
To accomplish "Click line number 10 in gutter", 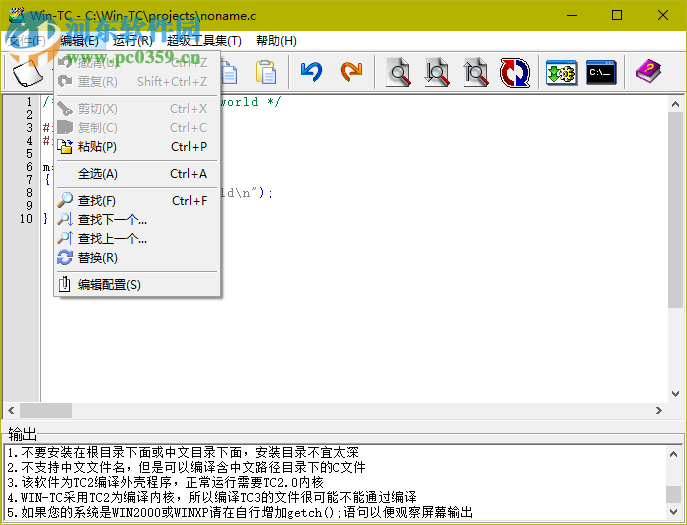I will [x=26, y=219].
